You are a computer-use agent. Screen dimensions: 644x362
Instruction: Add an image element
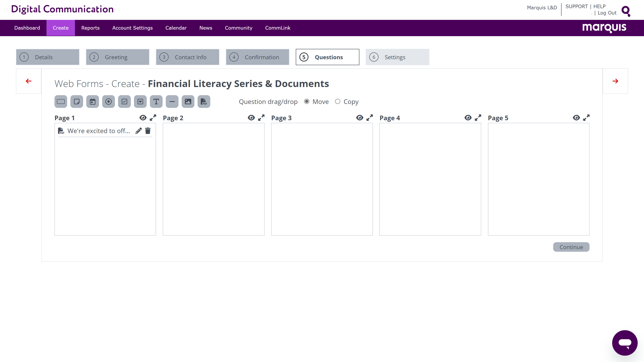pyautogui.click(x=188, y=102)
